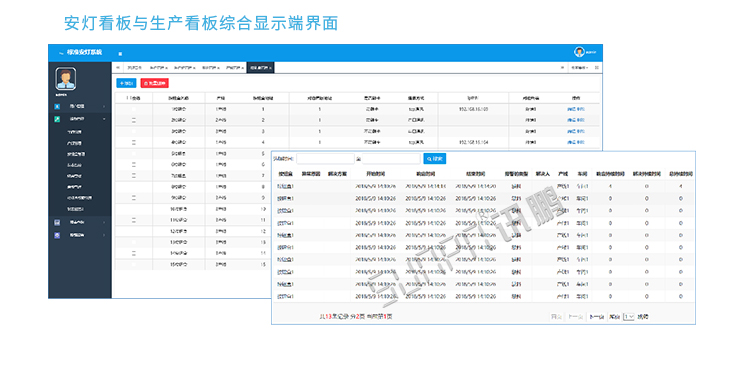Open the admin avatar icon at top right

point(579,52)
